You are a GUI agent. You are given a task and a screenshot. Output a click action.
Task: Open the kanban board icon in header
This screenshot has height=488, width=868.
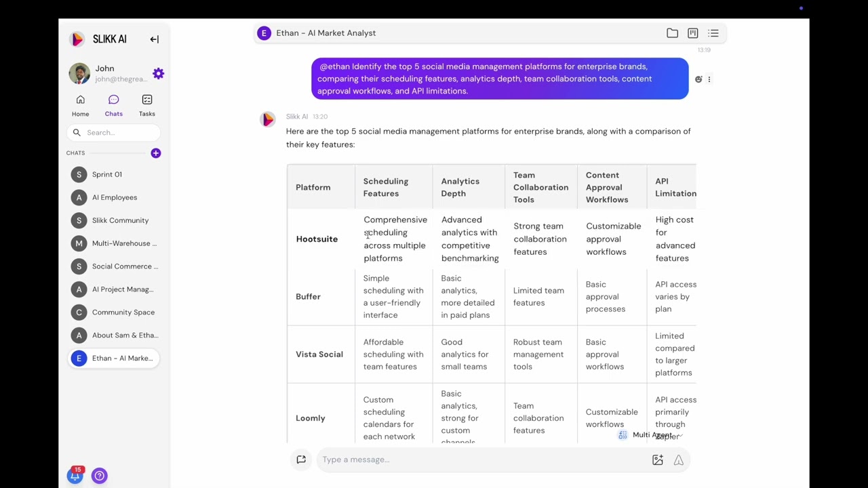(692, 33)
